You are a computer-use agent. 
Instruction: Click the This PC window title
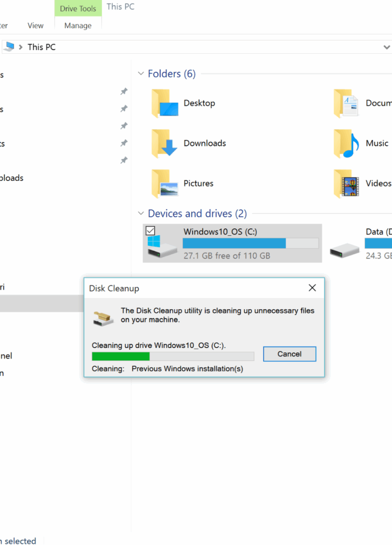click(121, 6)
